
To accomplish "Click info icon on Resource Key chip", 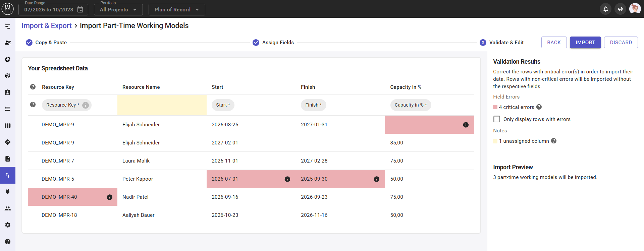I will click(86, 105).
